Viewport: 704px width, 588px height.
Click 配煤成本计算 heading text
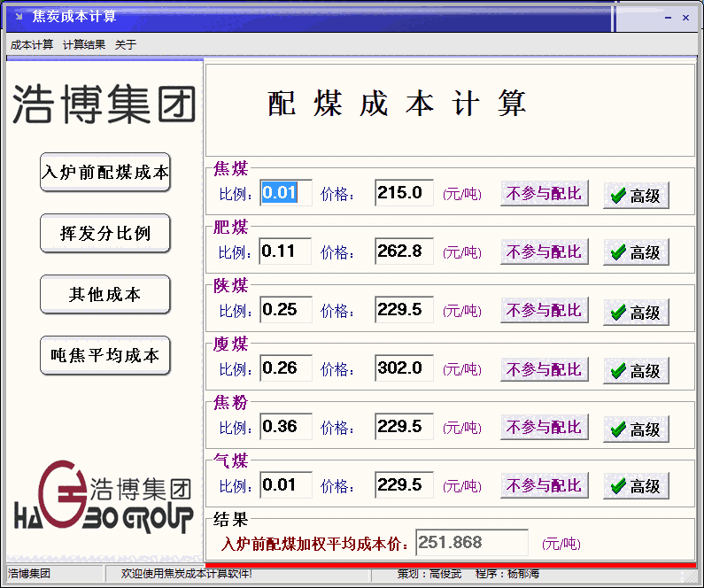396,104
